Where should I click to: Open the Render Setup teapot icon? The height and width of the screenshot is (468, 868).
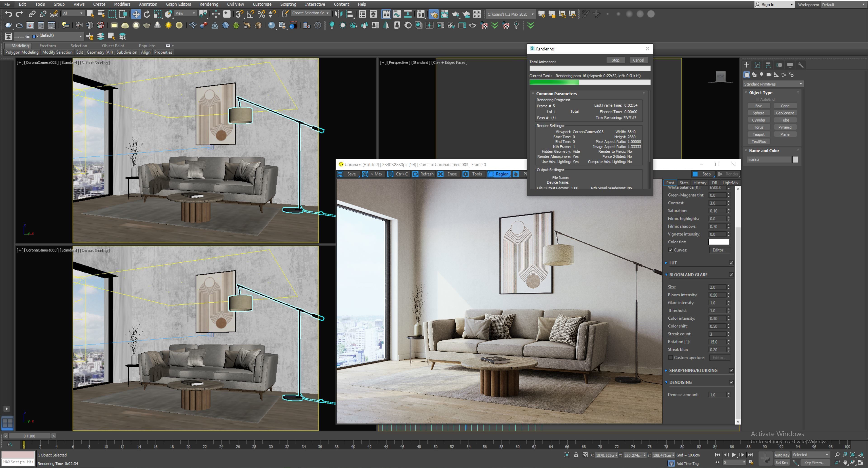[x=434, y=14]
